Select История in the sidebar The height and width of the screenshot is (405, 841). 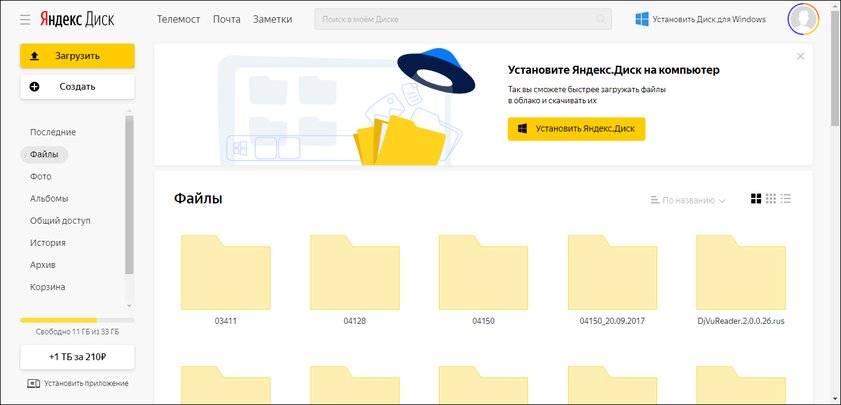pos(48,242)
